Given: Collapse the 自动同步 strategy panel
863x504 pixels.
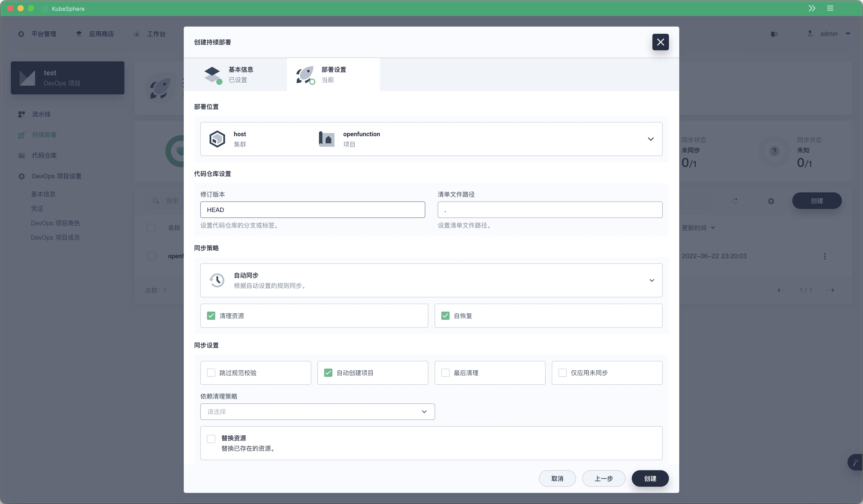Looking at the screenshot, I should pos(652,280).
